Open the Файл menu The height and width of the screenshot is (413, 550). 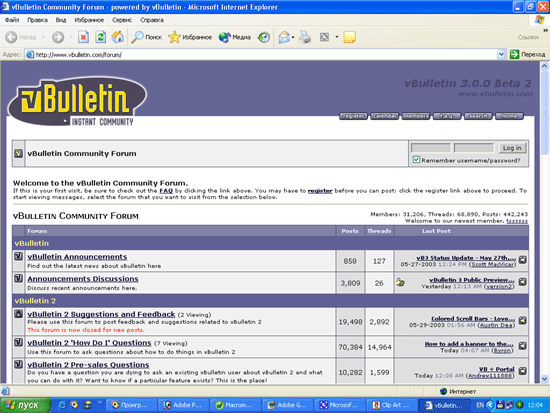click(x=12, y=20)
